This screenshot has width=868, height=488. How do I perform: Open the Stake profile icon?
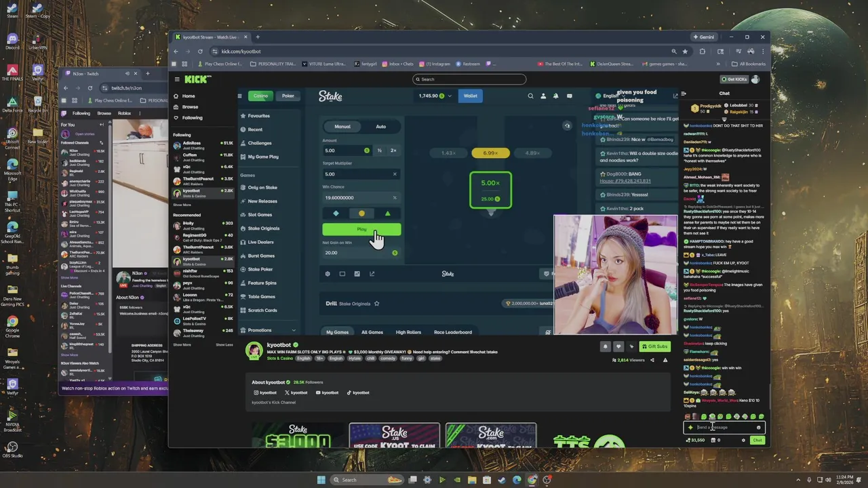coord(543,96)
